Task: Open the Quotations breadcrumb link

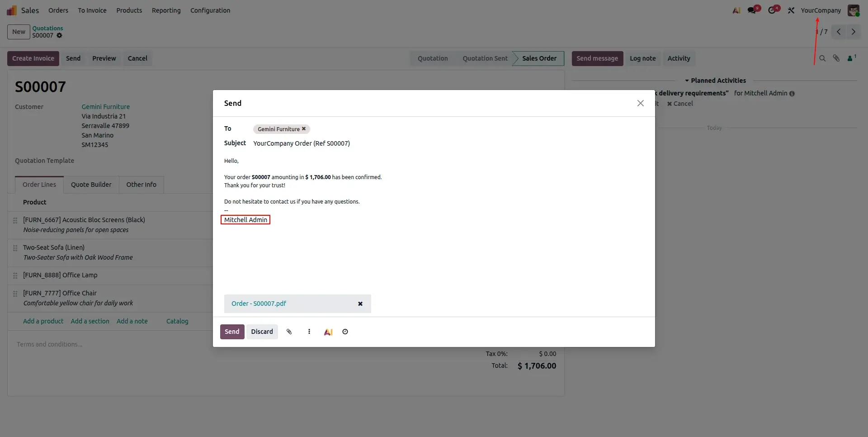Action: pyautogui.click(x=47, y=28)
